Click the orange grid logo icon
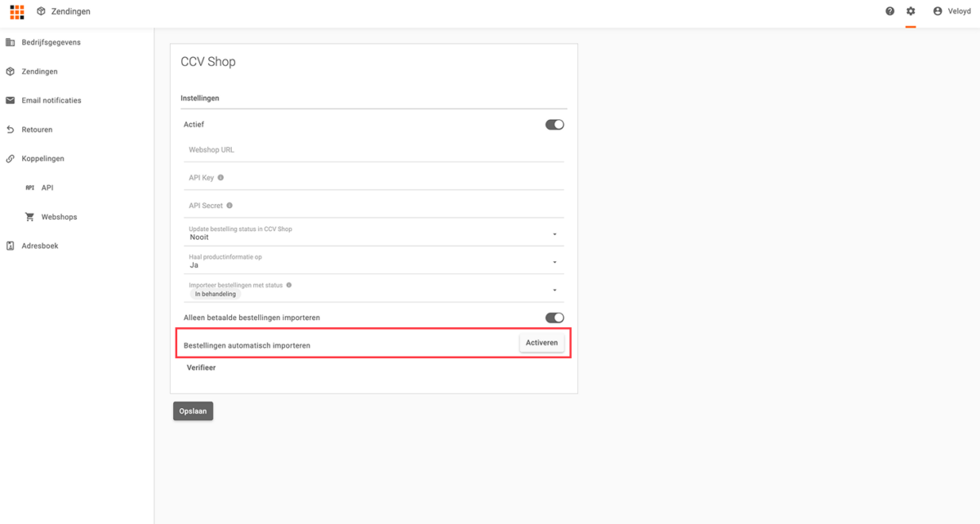Screen dimensions: 980x524 [17, 11]
